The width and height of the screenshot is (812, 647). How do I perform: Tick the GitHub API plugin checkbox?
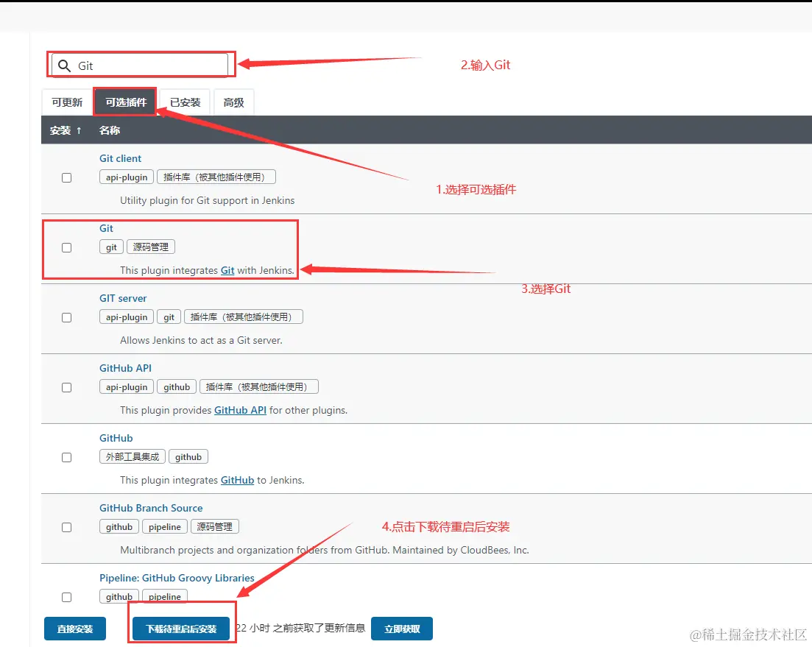point(67,387)
